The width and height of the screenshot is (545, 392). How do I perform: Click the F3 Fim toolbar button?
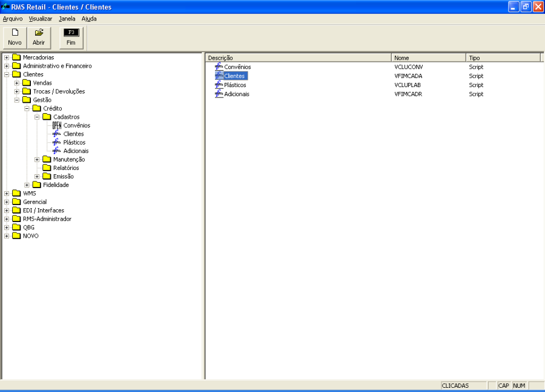point(71,38)
